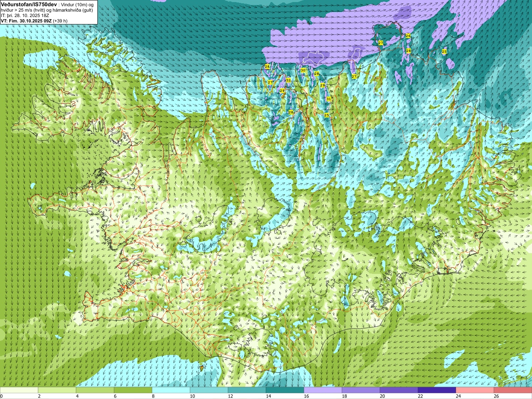Click the yellow gust marker labeled 30
The image size is (532, 399).
tap(303, 71)
